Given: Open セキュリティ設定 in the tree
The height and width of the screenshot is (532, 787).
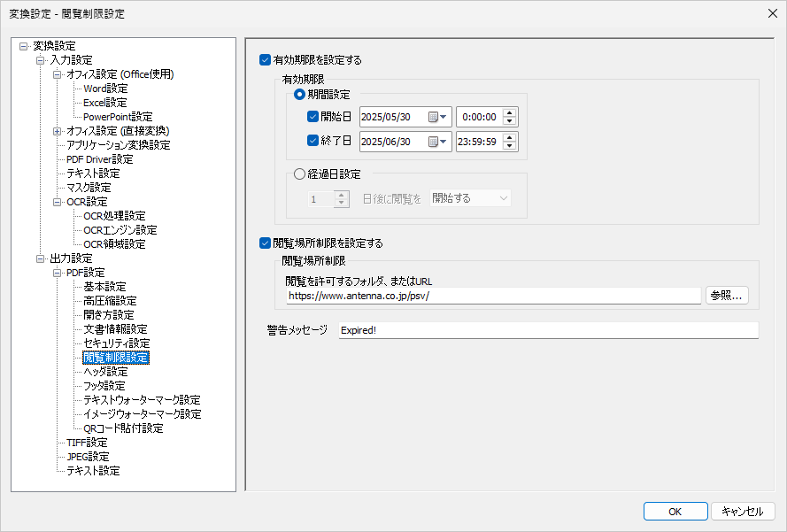Looking at the screenshot, I should (x=116, y=343).
